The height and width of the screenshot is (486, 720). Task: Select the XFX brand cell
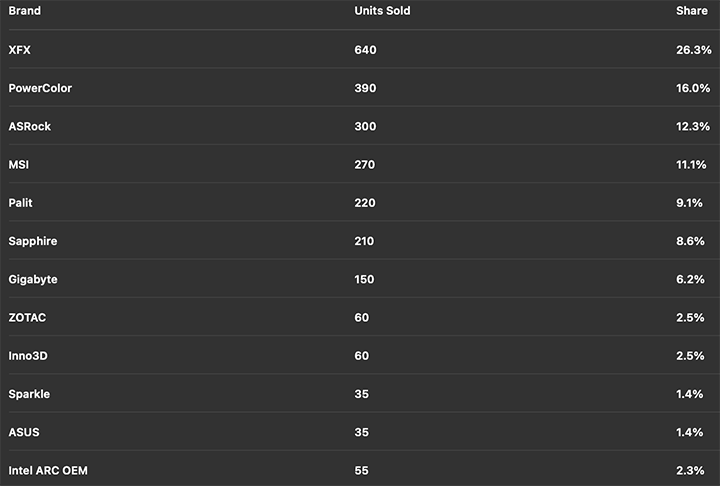click(x=20, y=50)
